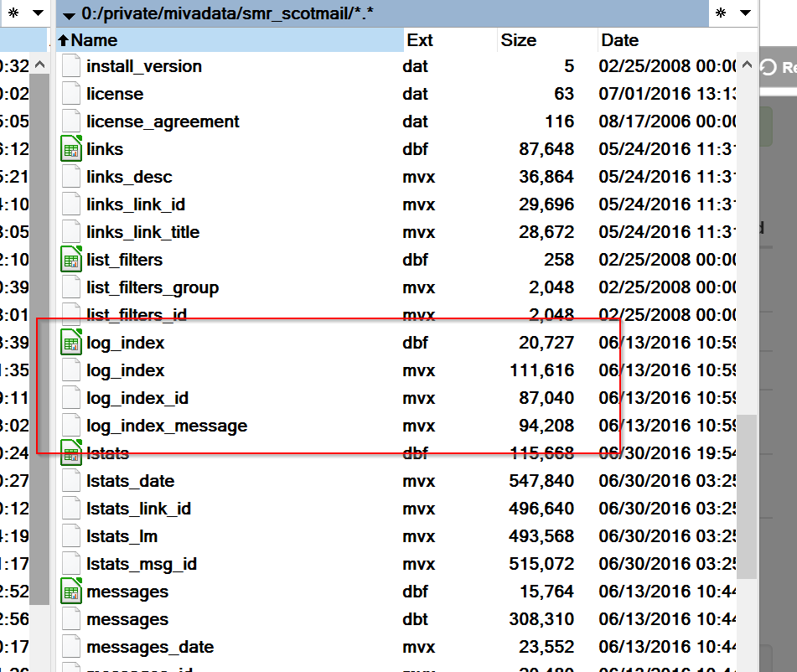Viewport: 797px width, 672px height.
Task: Sort files by the Ext column header
Action: tap(420, 40)
